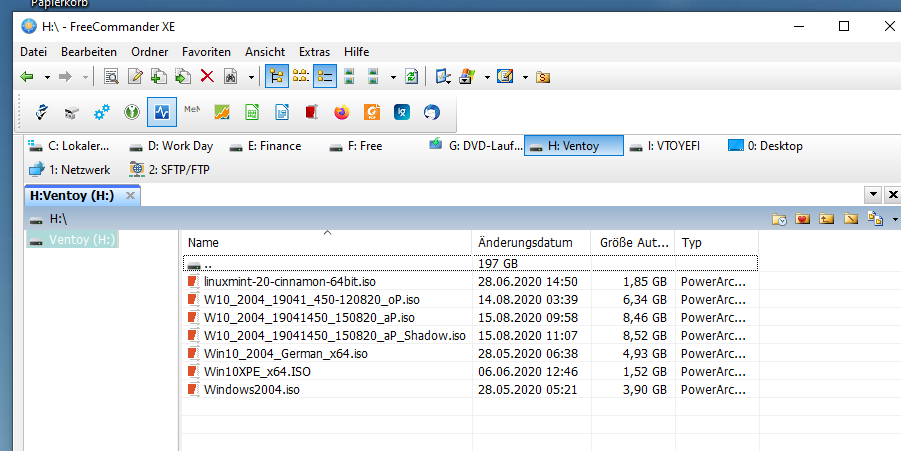Viewport: 901px width, 451px height.
Task: Click the edit file pencil icon
Action: [135, 76]
